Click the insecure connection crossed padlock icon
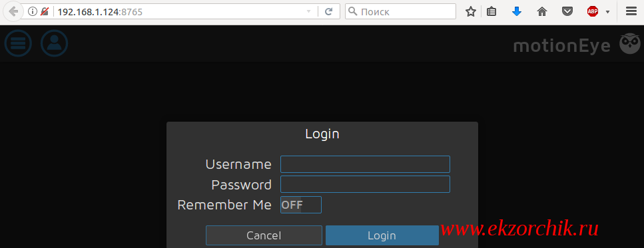Viewport: 644px width, 248px height. [45, 11]
